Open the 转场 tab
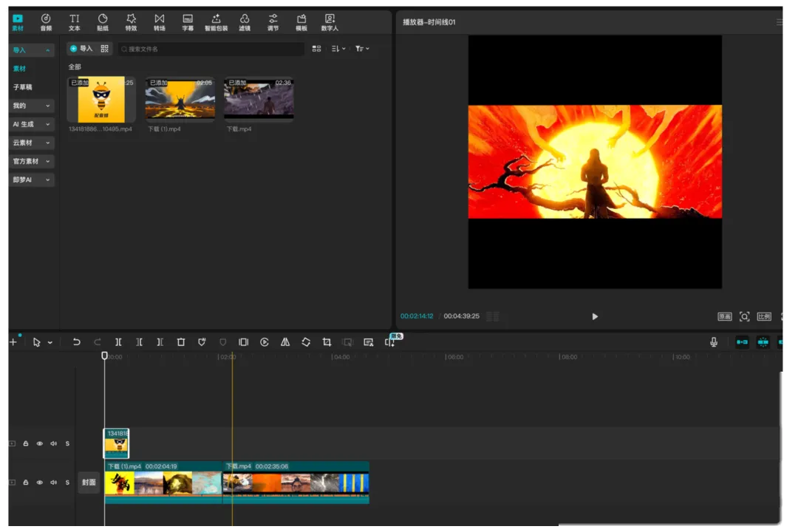798x532 pixels. (160, 22)
